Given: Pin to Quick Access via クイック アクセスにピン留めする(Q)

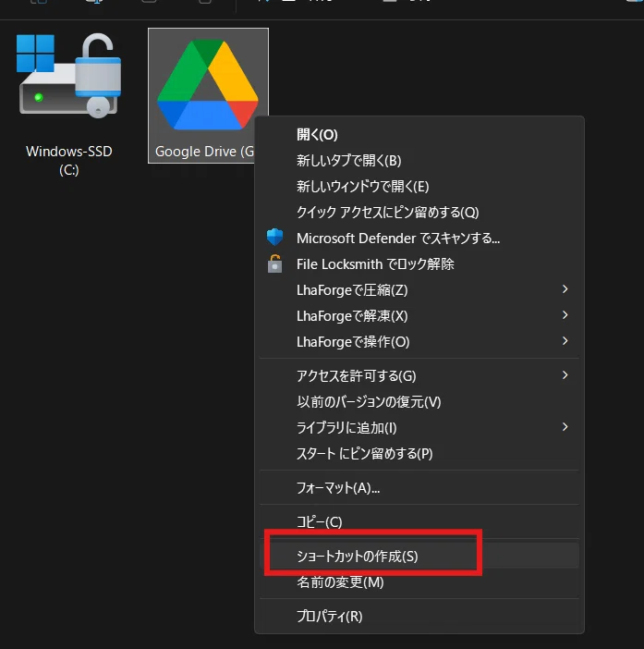Looking at the screenshot, I should coord(419,213).
